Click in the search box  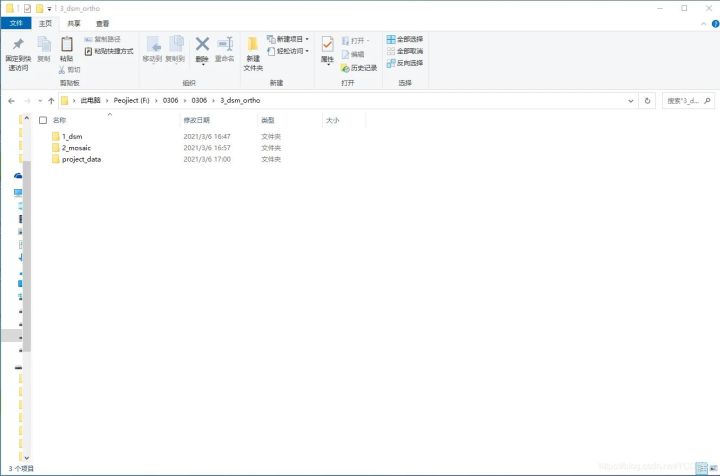click(692, 101)
